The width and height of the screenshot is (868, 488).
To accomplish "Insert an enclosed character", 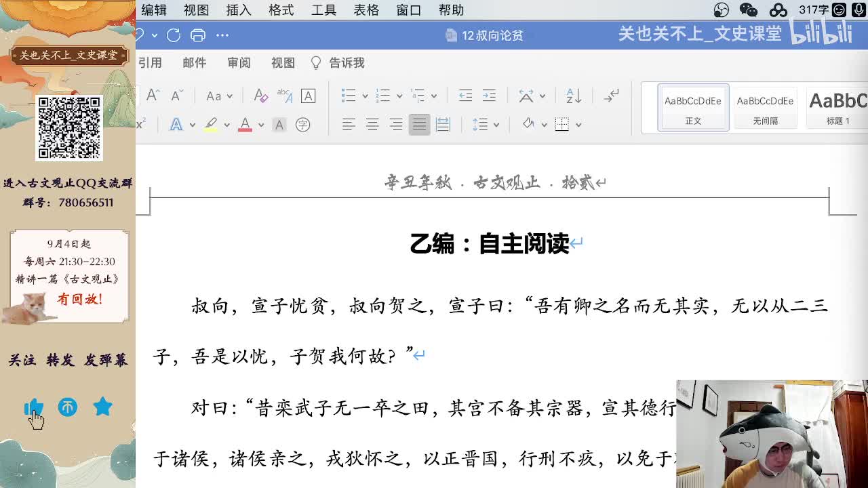I will (x=302, y=125).
